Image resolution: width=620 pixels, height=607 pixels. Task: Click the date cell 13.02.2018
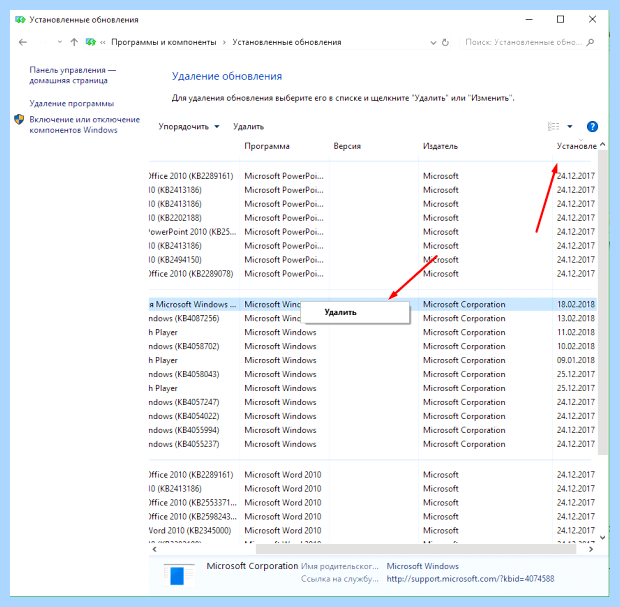pyautogui.click(x=576, y=318)
